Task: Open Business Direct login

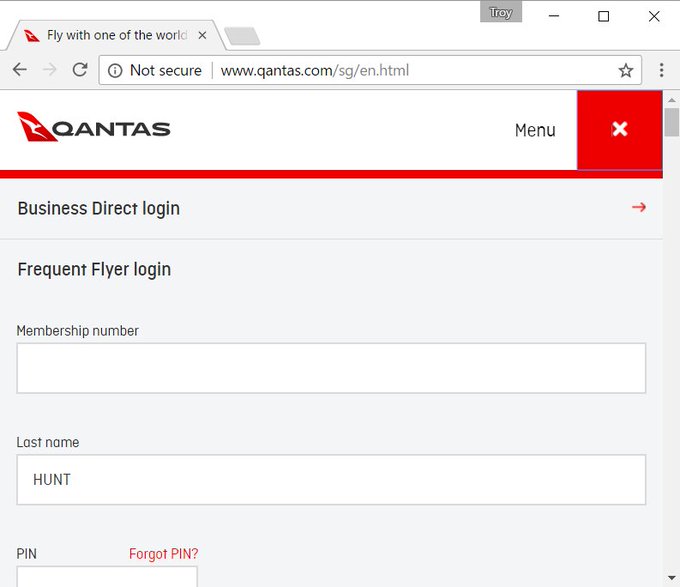Action: pyautogui.click(x=331, y=208)
